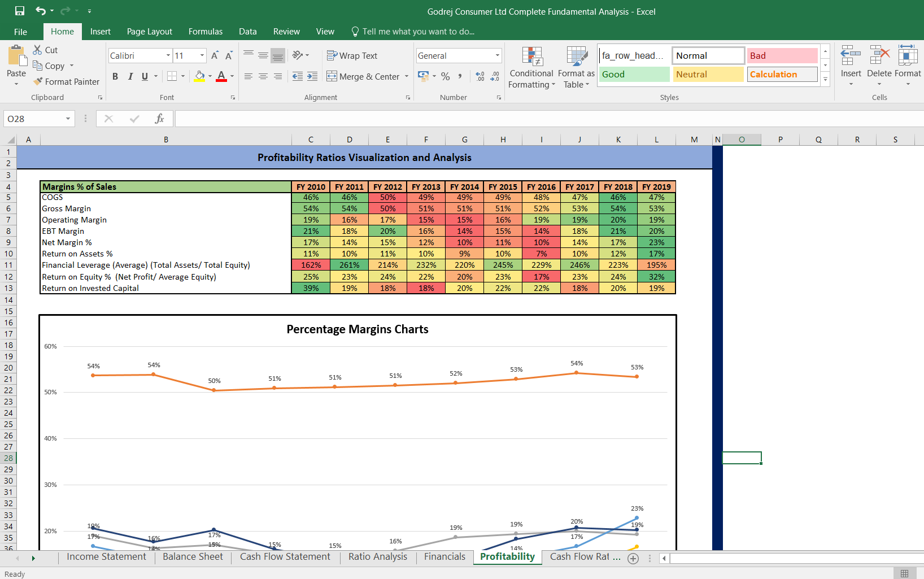This screenshot has height=579, width=924.
Task: Apply top align to cell text
Action: pos(249,55)
